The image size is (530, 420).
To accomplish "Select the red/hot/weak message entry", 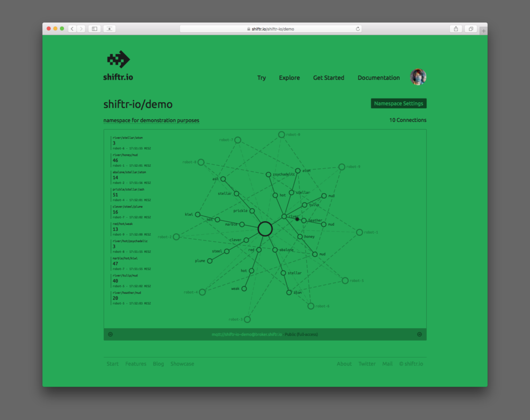I will tap(131, 229).
